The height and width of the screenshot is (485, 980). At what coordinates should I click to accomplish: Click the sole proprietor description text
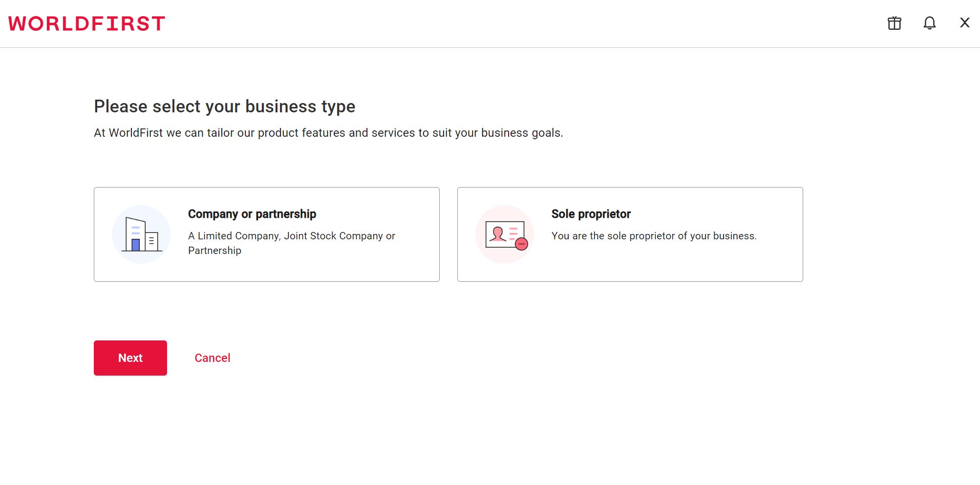point(654,236)
